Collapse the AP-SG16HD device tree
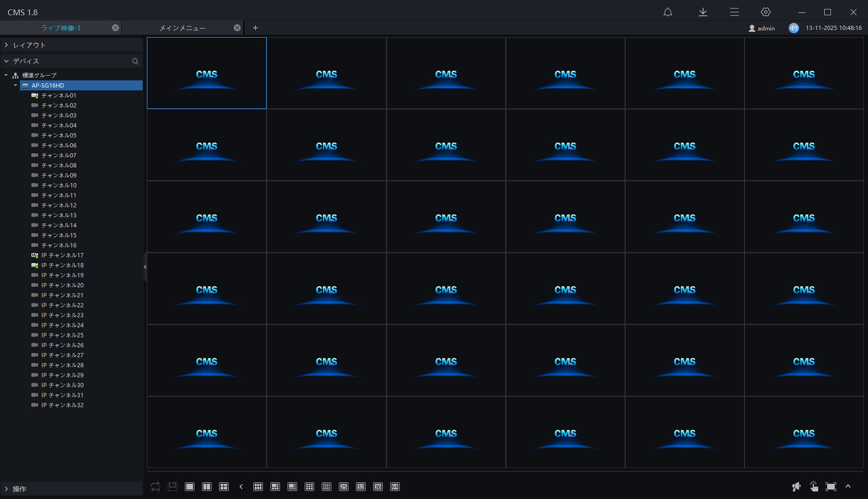The image size is (868, 499). [16, 85]
